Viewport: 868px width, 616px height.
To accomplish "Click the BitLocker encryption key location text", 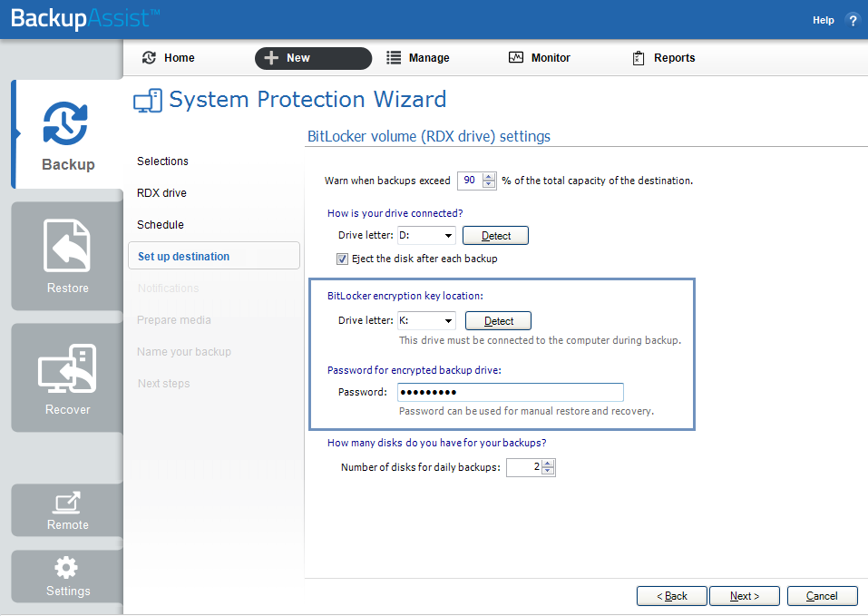I will click(405, 296).
